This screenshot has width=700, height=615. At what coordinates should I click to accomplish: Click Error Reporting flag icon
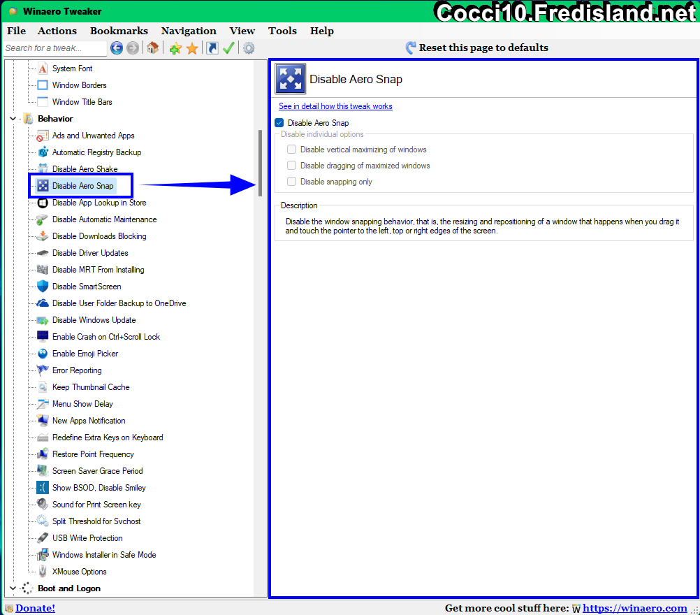(x=43, y=370)
